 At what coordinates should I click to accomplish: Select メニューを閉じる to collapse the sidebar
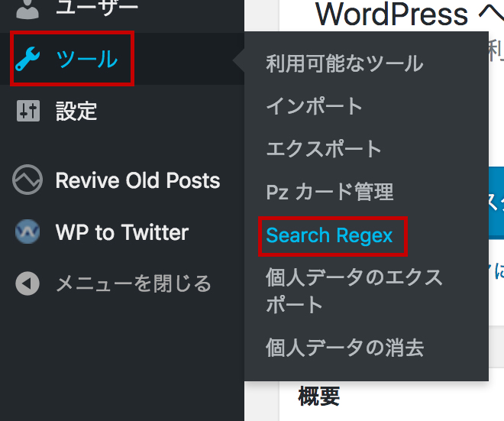click(x=134, y=283)
